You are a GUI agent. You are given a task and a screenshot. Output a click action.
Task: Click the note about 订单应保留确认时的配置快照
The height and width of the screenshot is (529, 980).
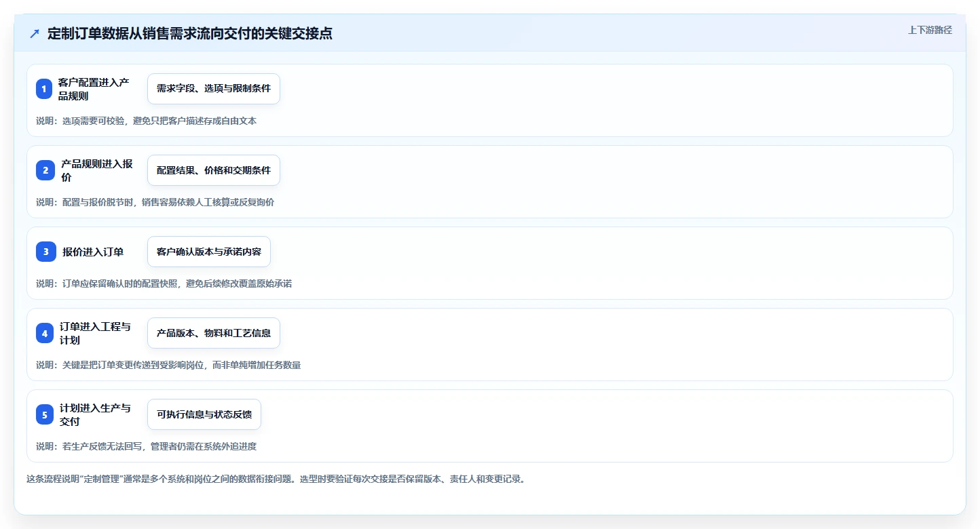coord(164,283)
